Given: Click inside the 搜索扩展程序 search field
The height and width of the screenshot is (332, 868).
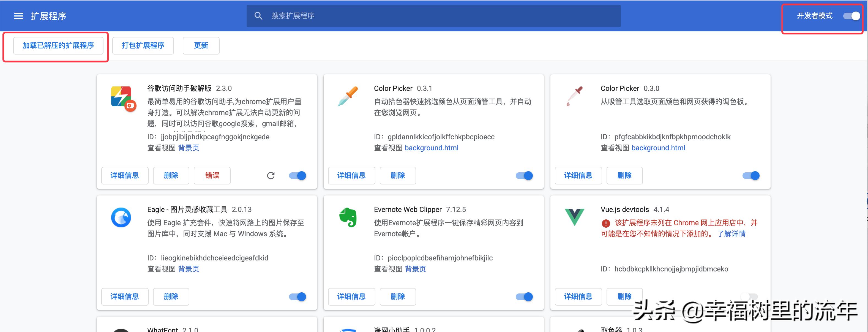Looking at the screenshot, I should click(x=337, y=15).
